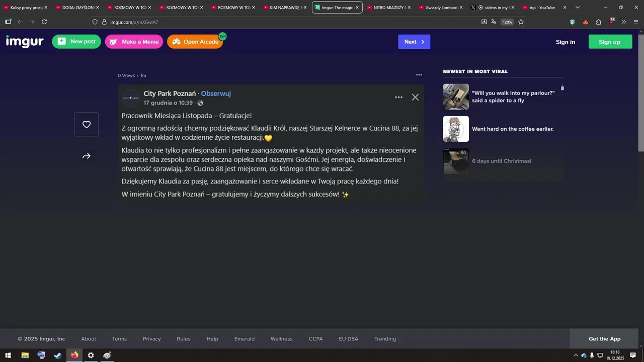Open Firefox View icon
Screen dimensions: 644x362
click(8, 22)
